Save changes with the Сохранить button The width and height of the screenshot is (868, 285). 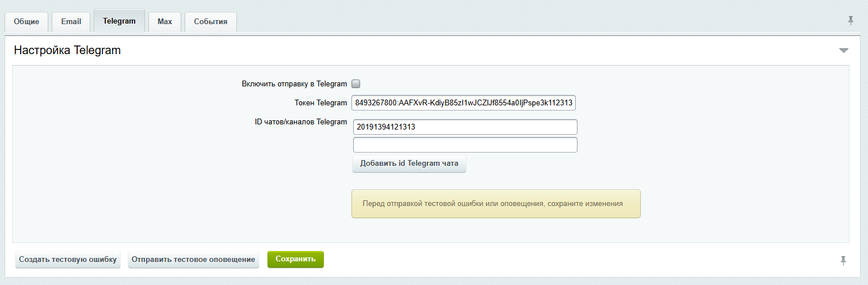click(296, 260)
